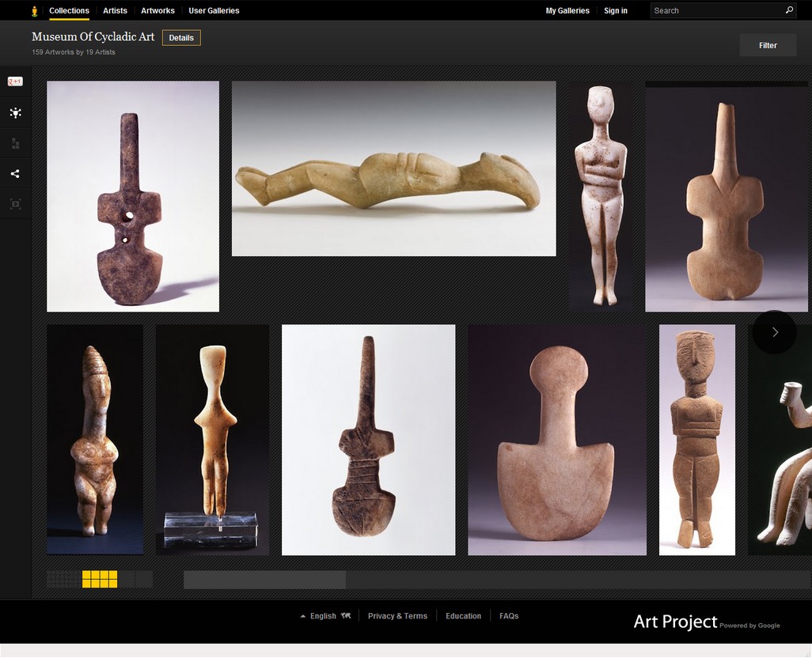Open the Collections tab
This screenshot has width=812, height=658.
pos(69,10)
